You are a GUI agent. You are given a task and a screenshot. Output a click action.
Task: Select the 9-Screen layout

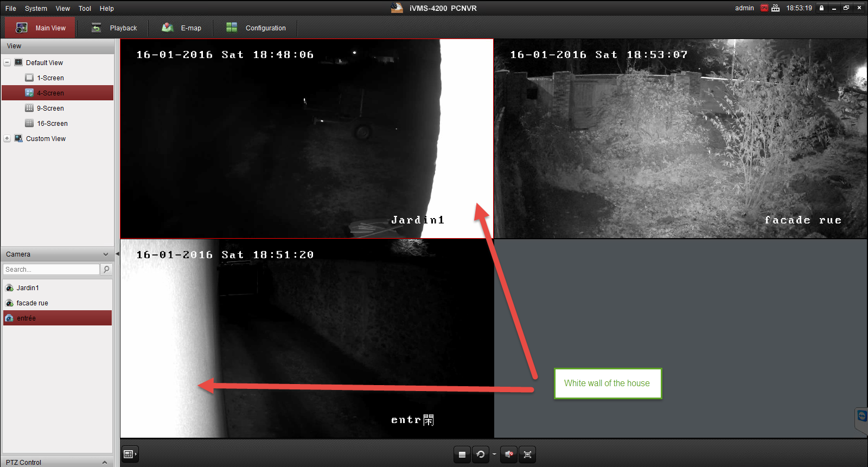tap(50, 108)
